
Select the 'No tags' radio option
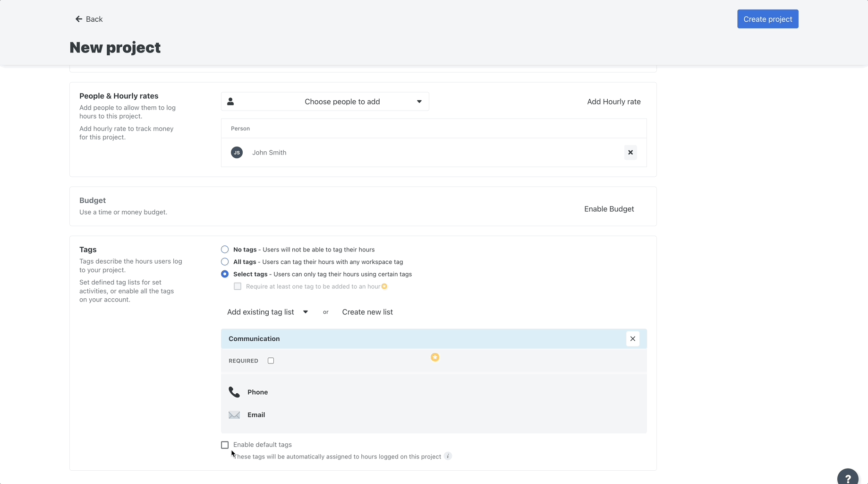[224, 249]
